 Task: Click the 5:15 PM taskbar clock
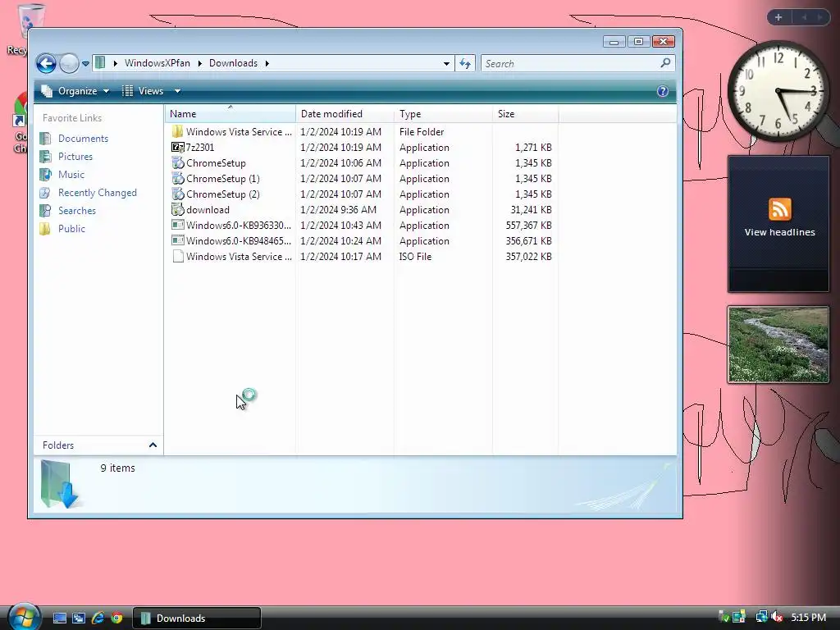808,617
